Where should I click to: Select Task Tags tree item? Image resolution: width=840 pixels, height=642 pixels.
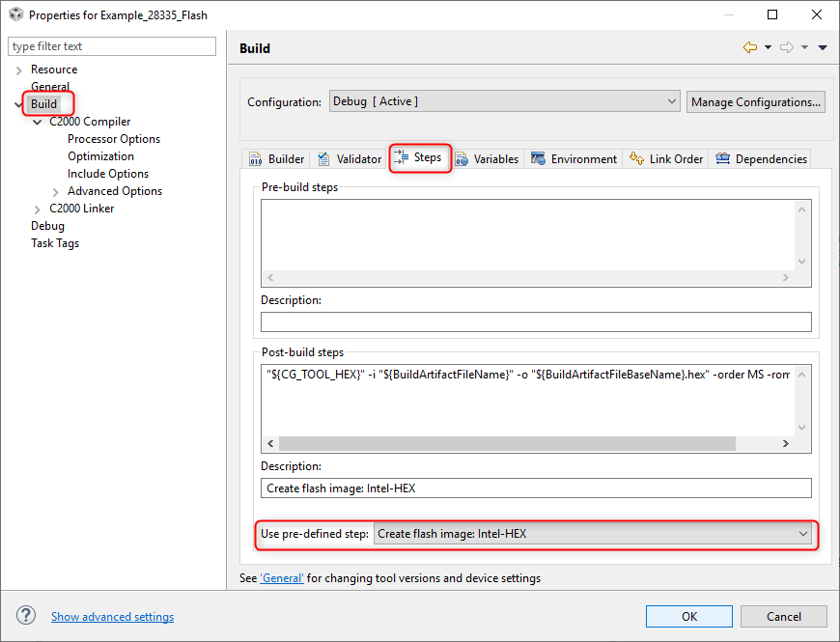[x=55, y=243]
